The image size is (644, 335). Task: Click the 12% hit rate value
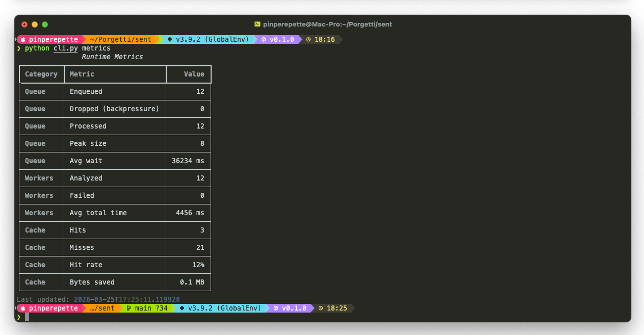(198, 265)
